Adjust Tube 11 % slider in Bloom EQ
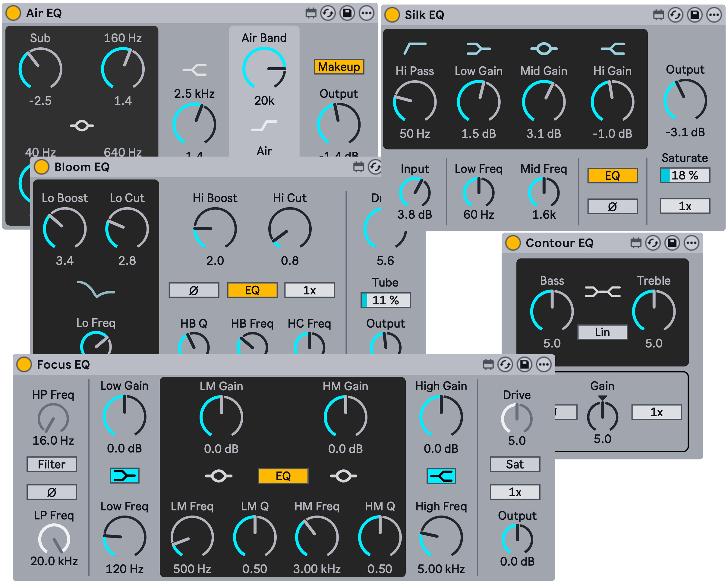The image size is (728, 584). (386, 300)
